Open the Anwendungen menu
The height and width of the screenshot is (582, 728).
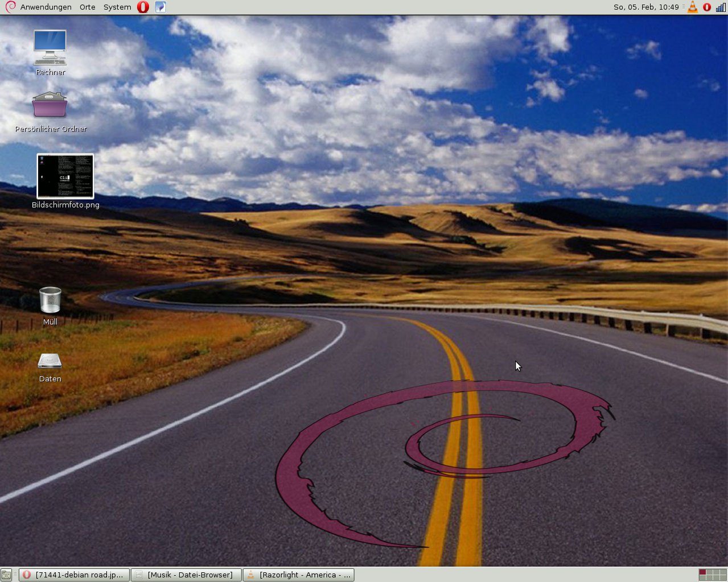[x=46, y=7]
